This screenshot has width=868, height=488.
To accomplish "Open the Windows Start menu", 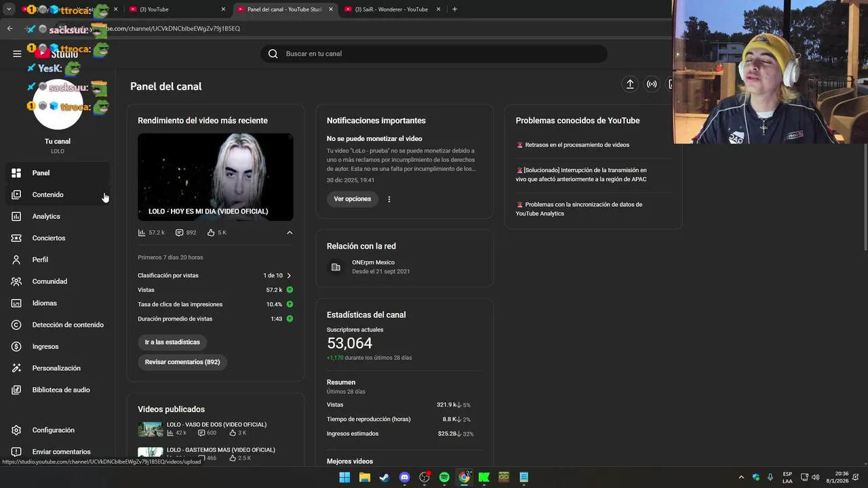I will [x=344, y=477].
